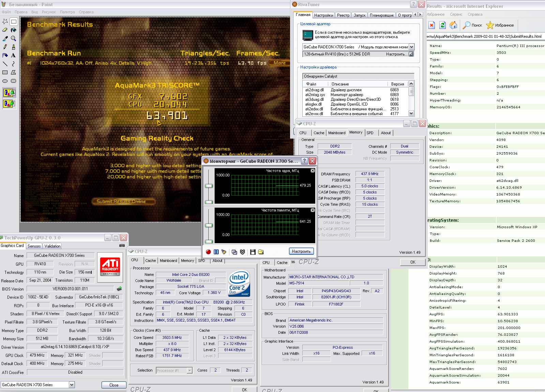Open the Файл menu in Paint

click(6, 12)
